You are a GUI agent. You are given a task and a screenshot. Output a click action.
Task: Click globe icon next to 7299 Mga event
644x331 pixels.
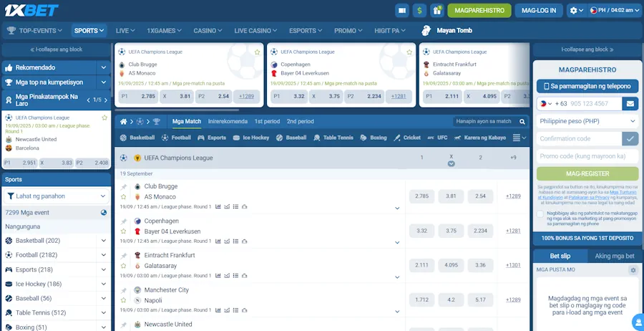tap(104, 213)
